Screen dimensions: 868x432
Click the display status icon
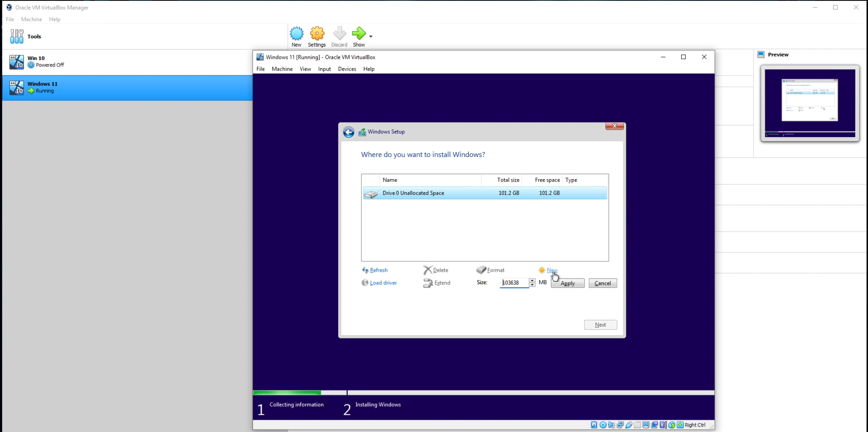(646, 425)
